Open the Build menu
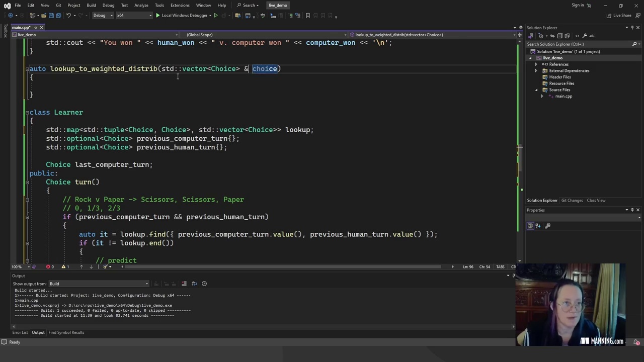644x362 pixels. click(91, 6)
